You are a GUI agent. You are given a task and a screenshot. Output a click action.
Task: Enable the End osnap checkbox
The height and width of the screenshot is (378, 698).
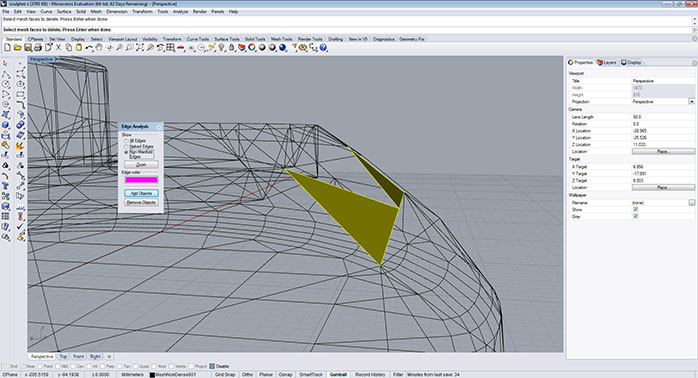[6, 366]
